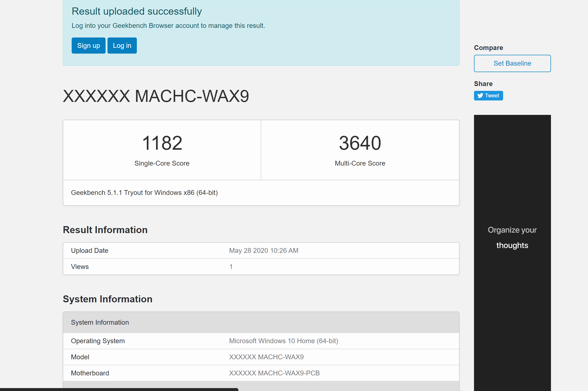
Task: Click the 3640 multi-core score
Action: tap(360, 143)
